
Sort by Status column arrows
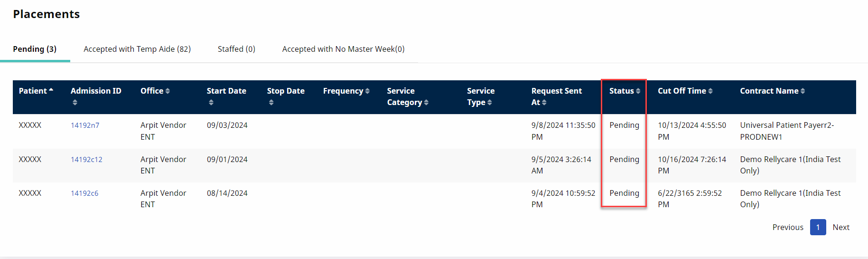coord(638,91)
